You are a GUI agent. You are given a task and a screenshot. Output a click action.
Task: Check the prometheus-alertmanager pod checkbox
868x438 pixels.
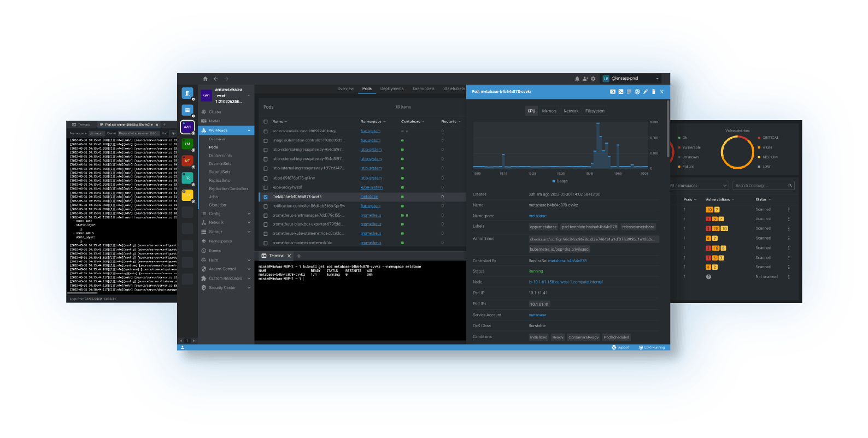click(266, 215)
